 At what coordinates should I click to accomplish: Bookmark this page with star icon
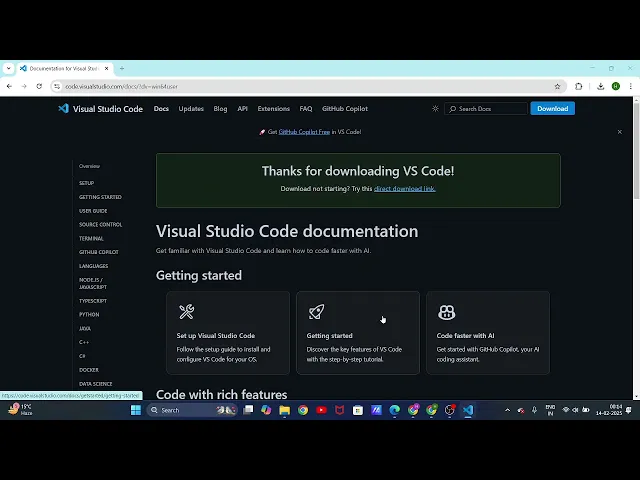tap(557, 87)
